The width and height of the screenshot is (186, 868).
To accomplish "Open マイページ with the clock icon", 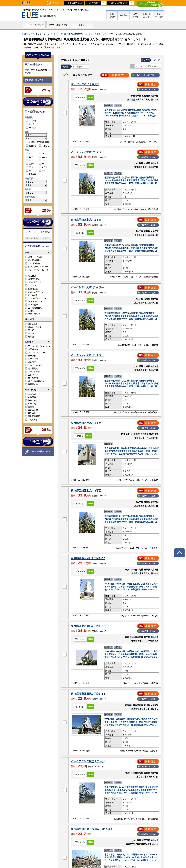I will 55,3.
